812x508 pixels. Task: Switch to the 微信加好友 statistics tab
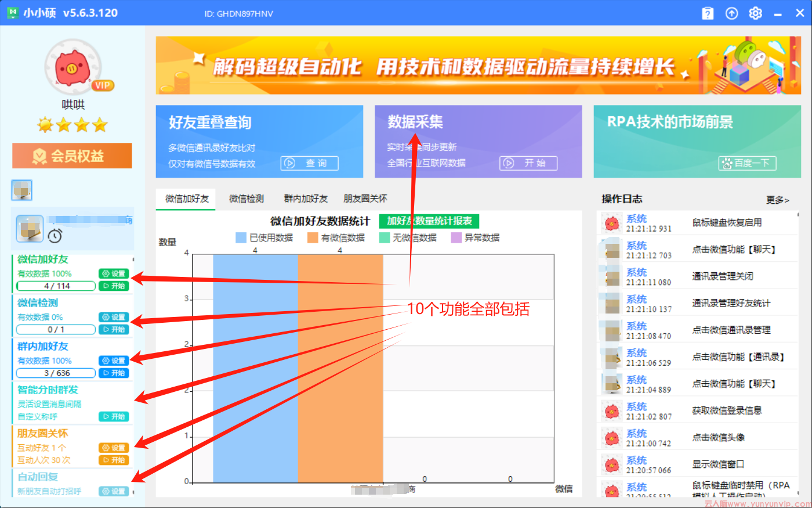[186, 199]
